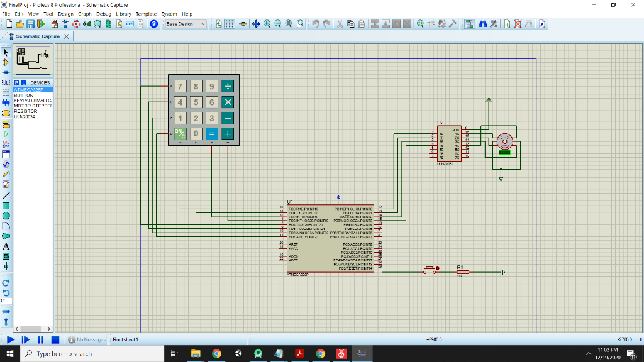Toggle wire autorouter mode
The width and height of the screenshot is (644, 362).
point(470,24)
